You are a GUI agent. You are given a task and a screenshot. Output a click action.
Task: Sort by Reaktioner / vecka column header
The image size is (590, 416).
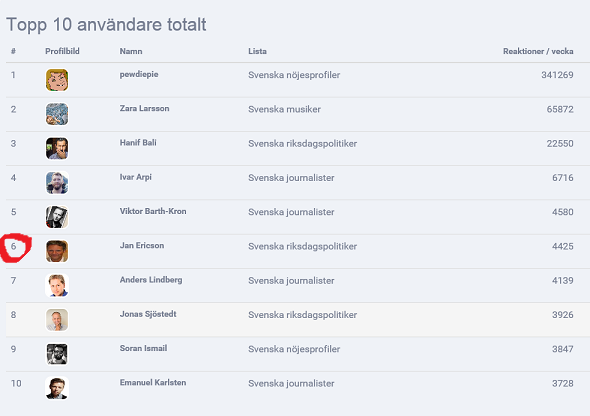coord(538,51)
